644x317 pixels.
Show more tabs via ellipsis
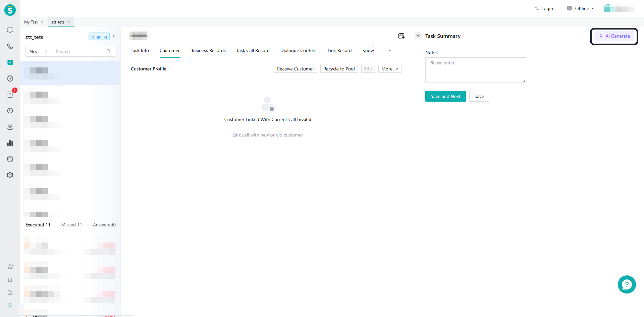point(389,50)
